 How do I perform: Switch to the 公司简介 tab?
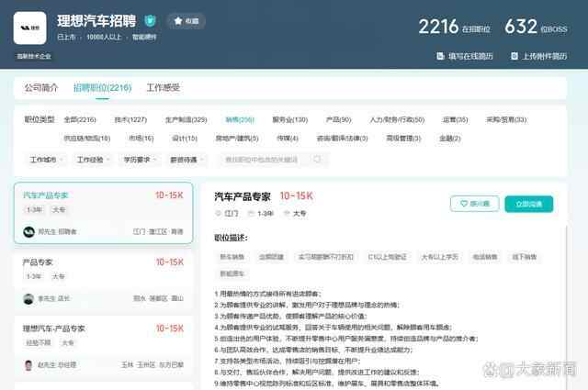(x=40, y=88)
